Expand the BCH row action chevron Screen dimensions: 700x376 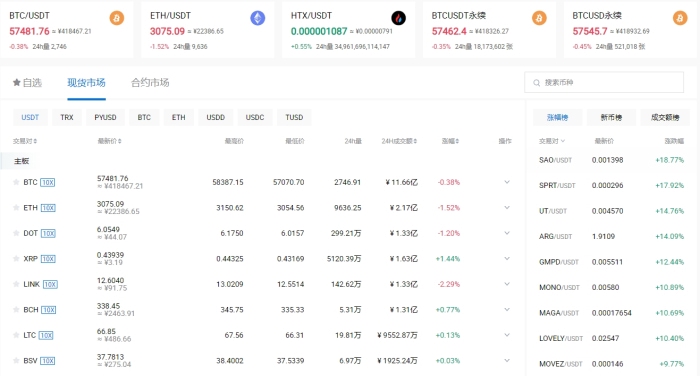pos(507,309)
